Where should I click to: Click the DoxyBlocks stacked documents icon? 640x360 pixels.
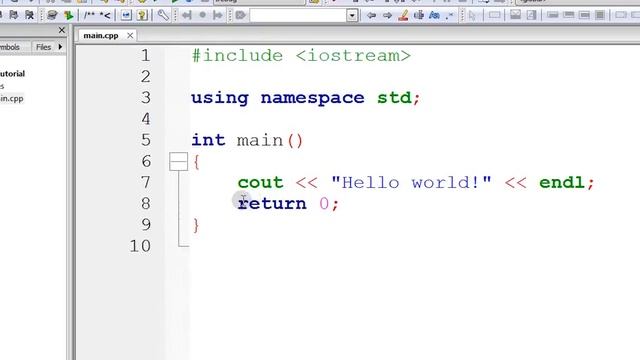pos(52,16)
